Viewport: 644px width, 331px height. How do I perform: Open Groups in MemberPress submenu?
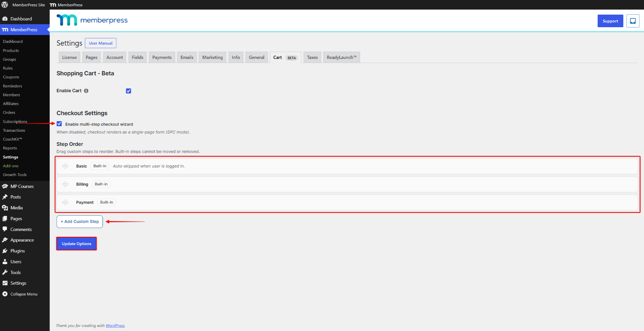click(10, 59)
